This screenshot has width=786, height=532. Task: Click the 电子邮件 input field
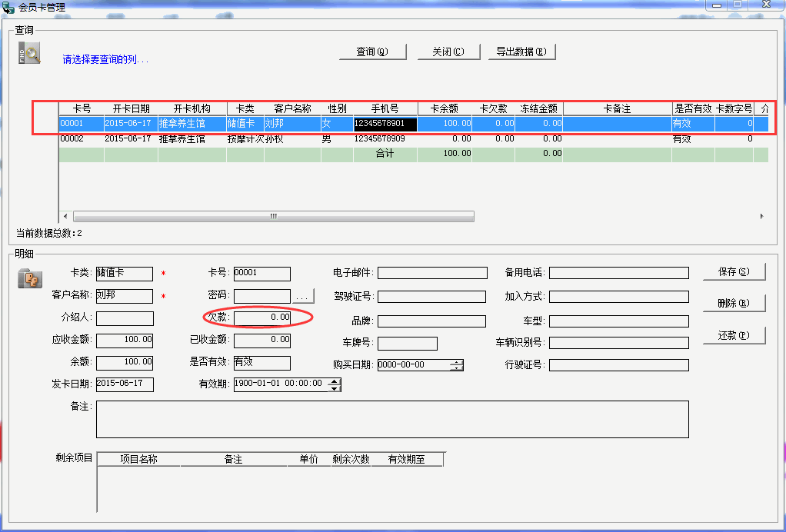coord(432,272)
